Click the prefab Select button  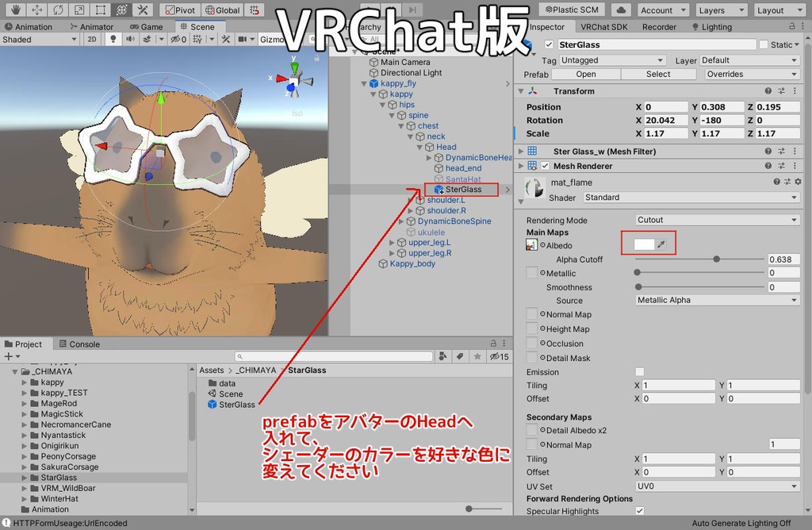tap(658, 74)
